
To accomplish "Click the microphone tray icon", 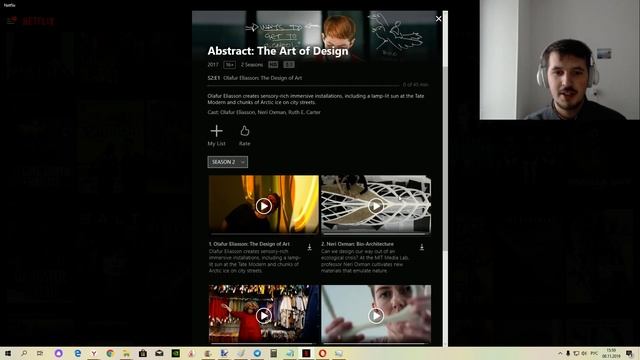I will [568, 353].
